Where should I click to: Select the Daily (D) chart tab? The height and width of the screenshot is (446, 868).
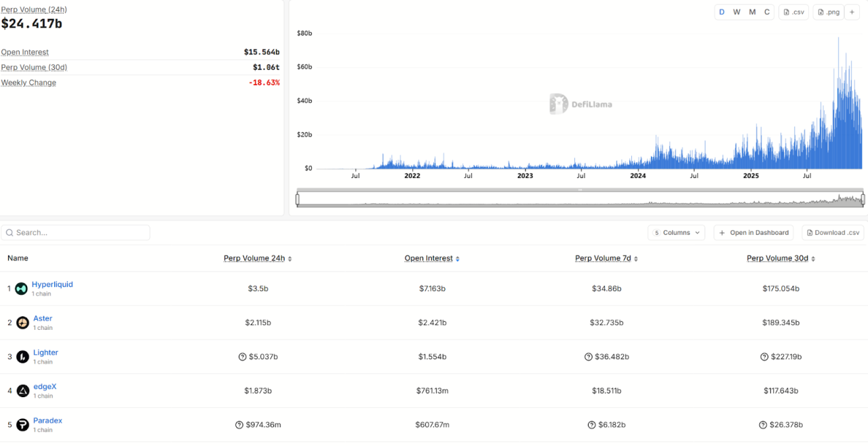coord(722,12)
